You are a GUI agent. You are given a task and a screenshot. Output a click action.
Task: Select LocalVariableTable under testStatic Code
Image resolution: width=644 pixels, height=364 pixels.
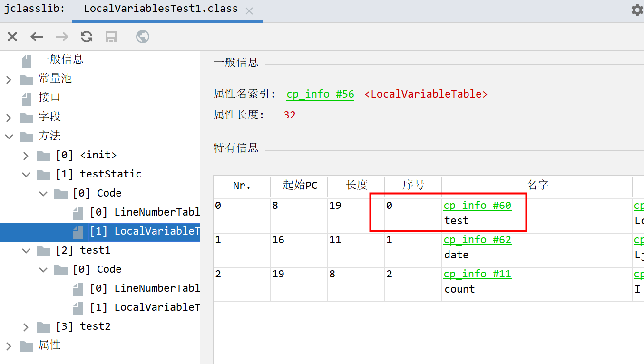tap(145, 231)
